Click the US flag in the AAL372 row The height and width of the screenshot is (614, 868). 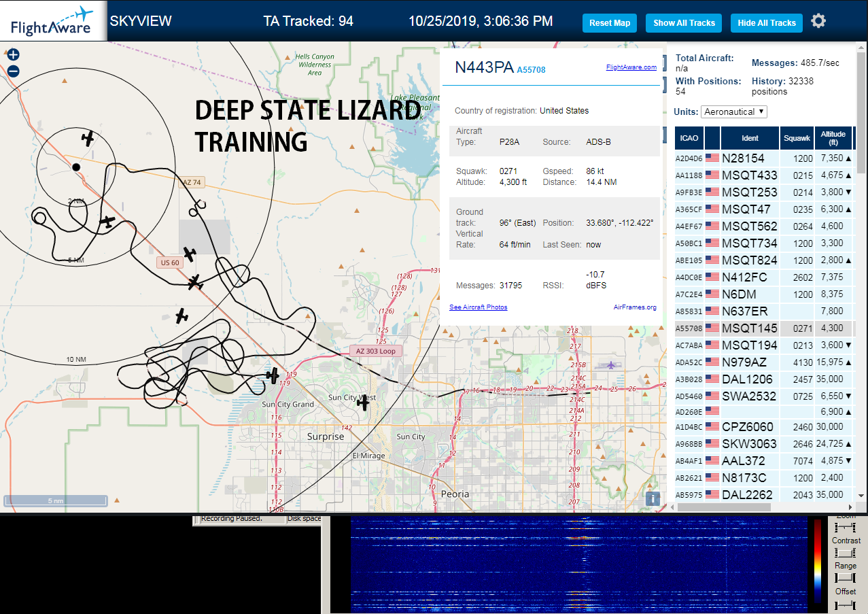point(712,460)
